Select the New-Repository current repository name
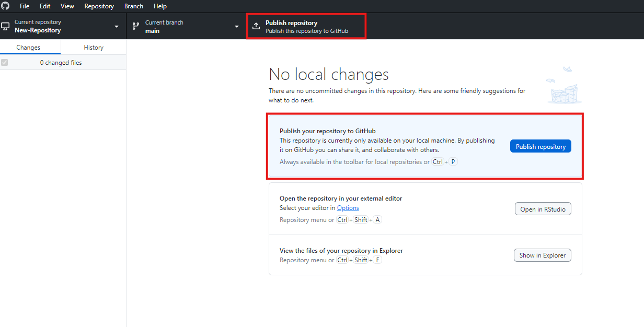644x327 pixels. 38,30
